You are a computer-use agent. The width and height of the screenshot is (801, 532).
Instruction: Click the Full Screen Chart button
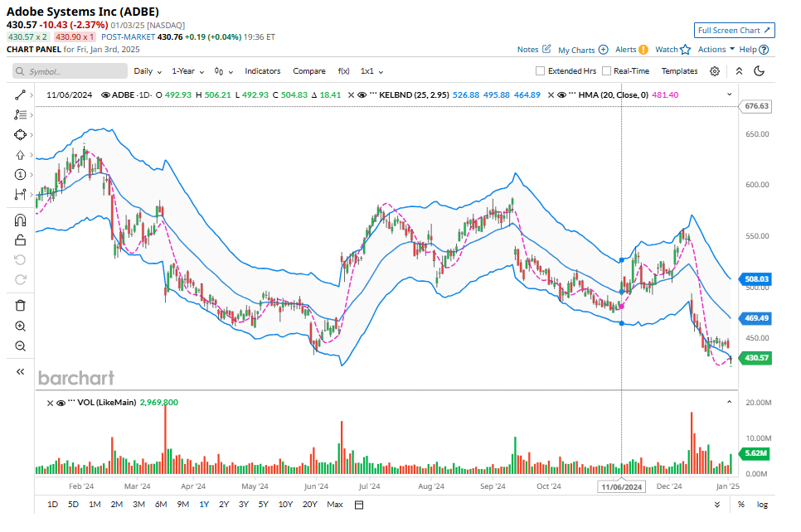[x=734, y=31]
